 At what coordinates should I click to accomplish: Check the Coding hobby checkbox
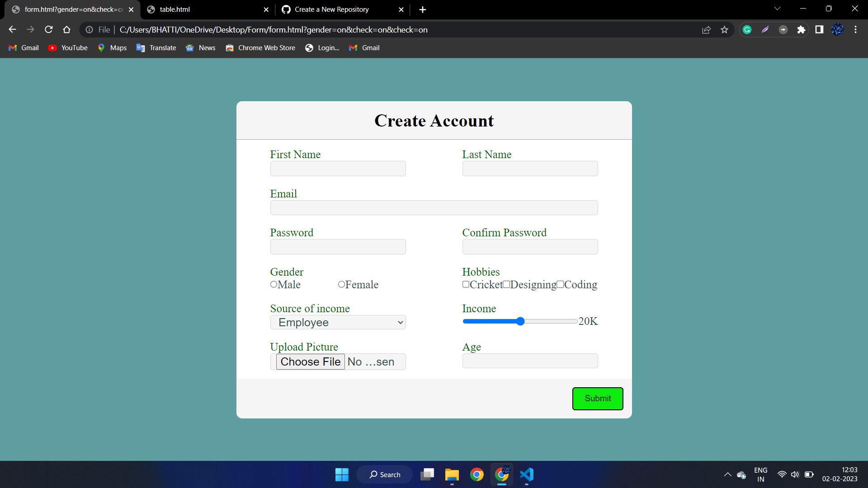[x=560, y=284]
